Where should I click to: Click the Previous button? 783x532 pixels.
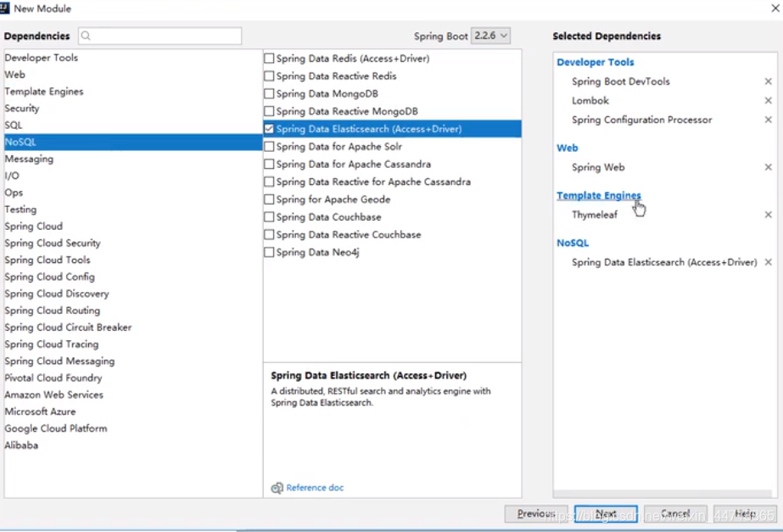[x=536, y=514]
